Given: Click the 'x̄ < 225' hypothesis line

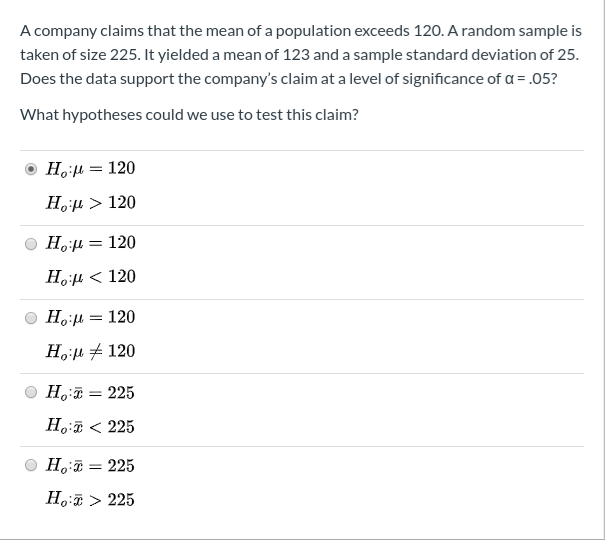Looking at the screenshot, I should pos(90,426).
